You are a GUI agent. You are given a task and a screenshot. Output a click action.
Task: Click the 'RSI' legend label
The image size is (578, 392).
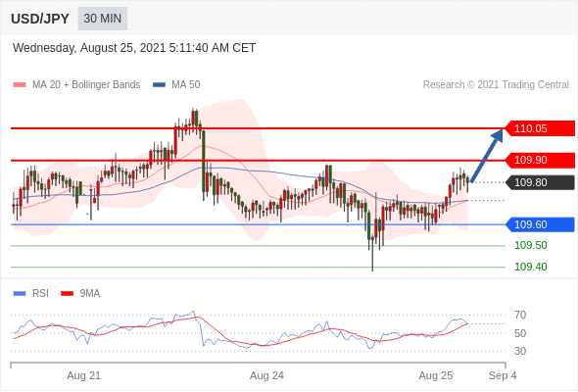[x=40, y=294]
